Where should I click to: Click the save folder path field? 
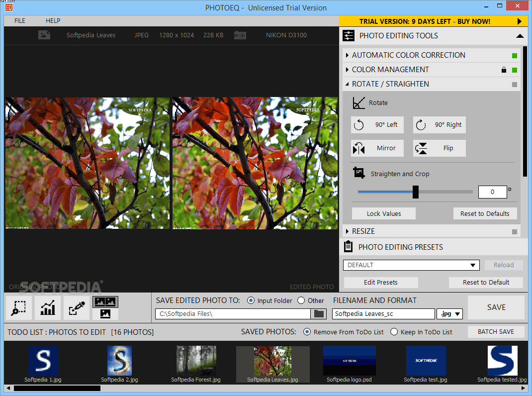click(x=233, y=314)
